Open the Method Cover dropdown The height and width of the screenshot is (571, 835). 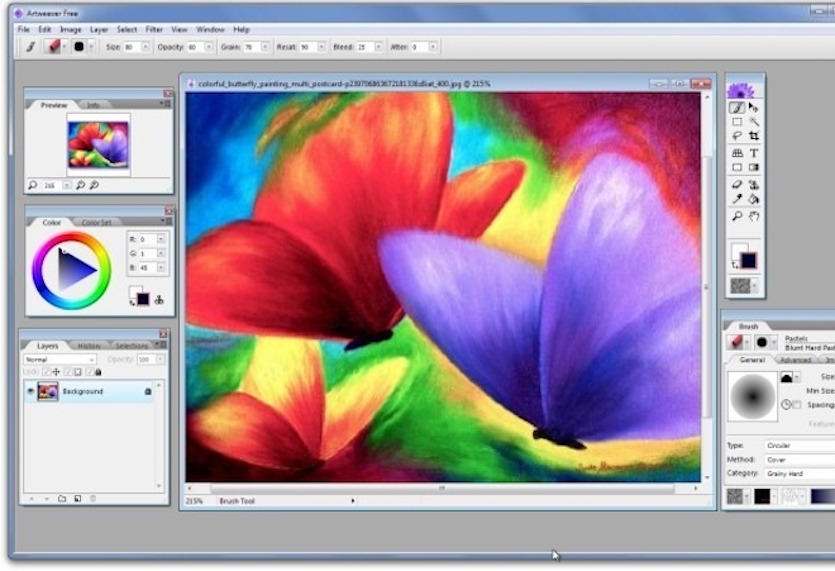pos(800,459)
